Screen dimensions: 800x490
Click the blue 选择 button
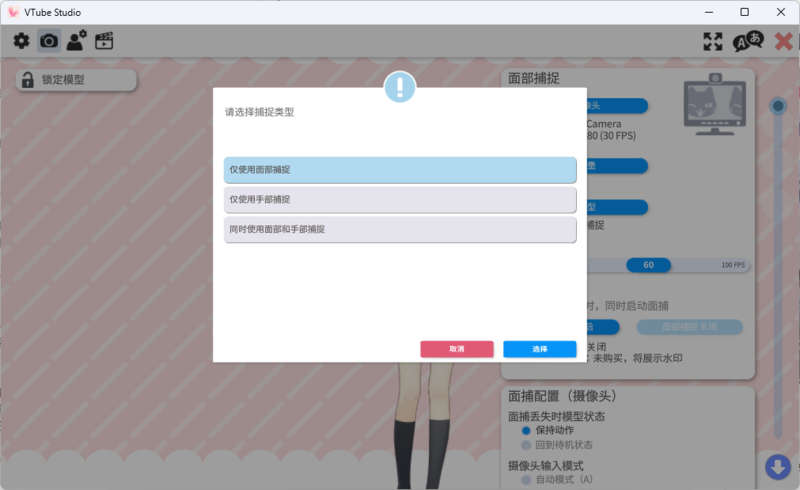[x=540, y=349]
